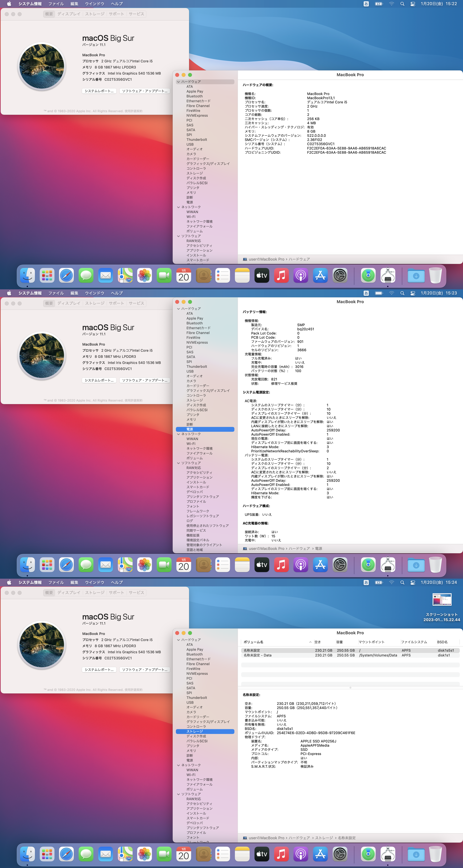
Task: Open Reminders in the Dock of the 15:23 desktop
Action: coord(223,565)
